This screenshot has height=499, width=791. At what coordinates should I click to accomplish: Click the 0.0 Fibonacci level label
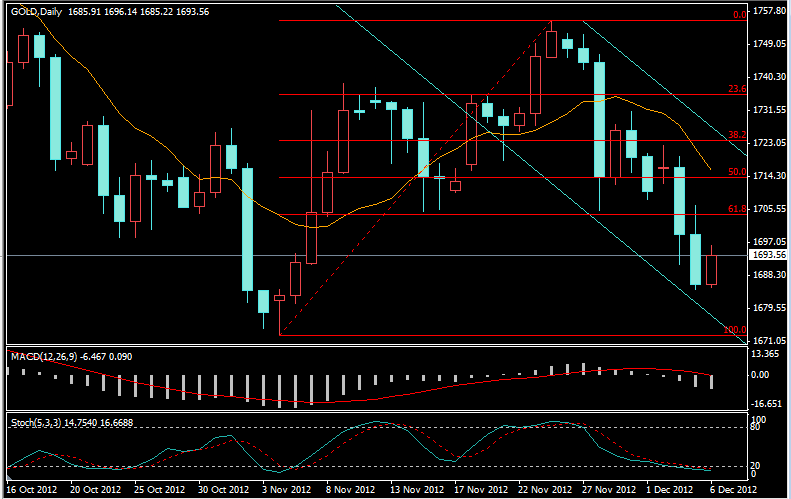(740, 15)
